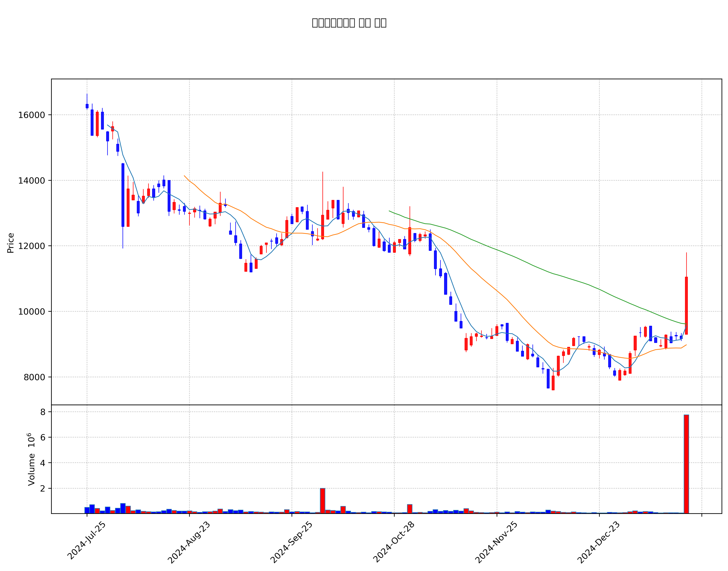This screenshot has width=728, height=571.
Task: Click the volume axis label 8
Action: click(43, 412)
